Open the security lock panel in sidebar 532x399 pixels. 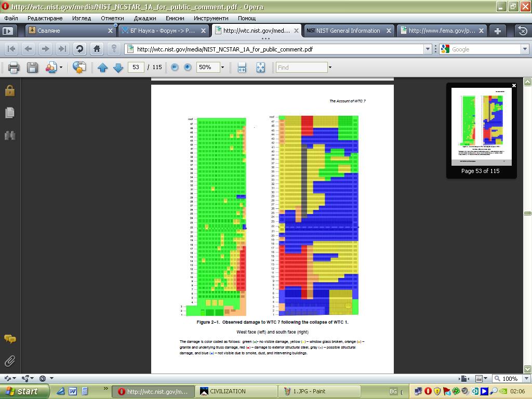click(10, 90)
